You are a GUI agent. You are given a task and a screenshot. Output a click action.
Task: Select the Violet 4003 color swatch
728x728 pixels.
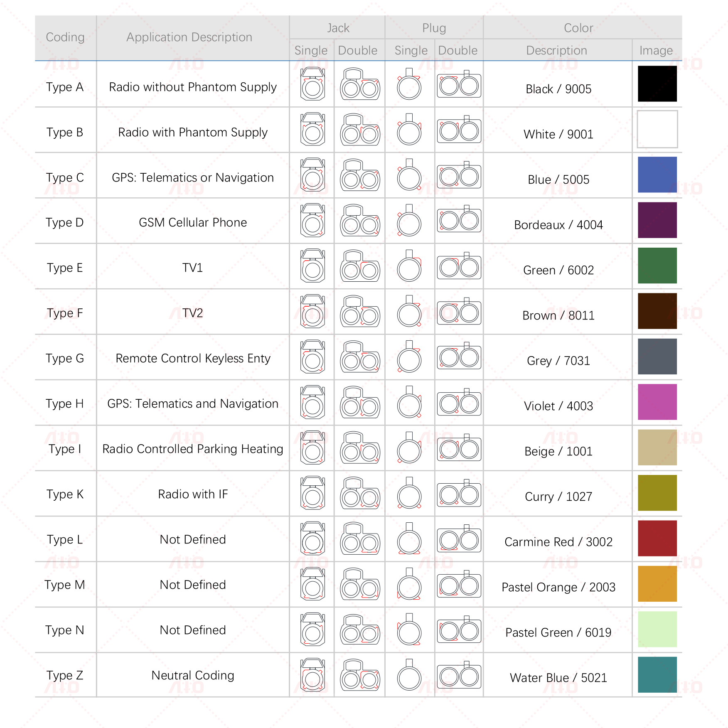coord(657,402)
